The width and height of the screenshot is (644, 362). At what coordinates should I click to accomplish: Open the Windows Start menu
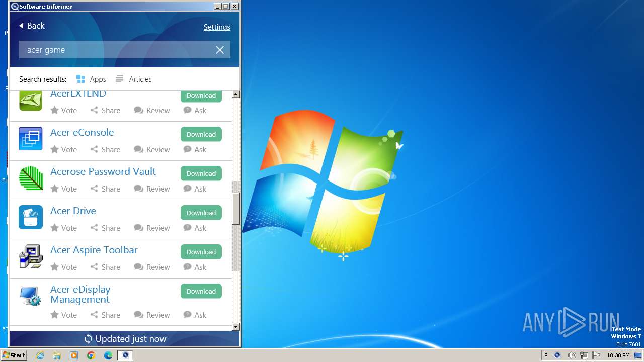coord(14,355)
